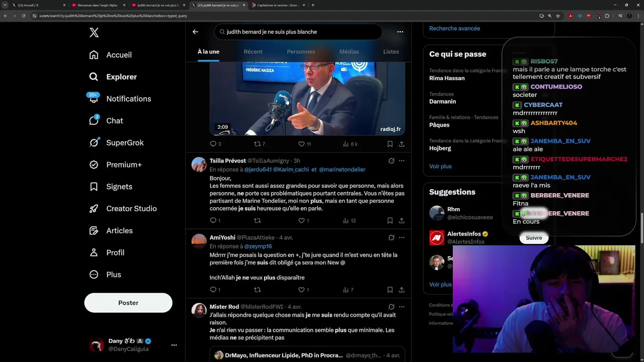Share AmiYoshi's post
Viewport: 644px width, 362px height.
coord(401,290)
